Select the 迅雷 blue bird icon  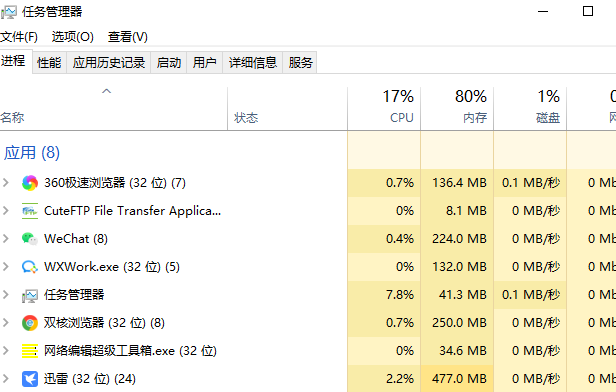[x=30, y=379]
